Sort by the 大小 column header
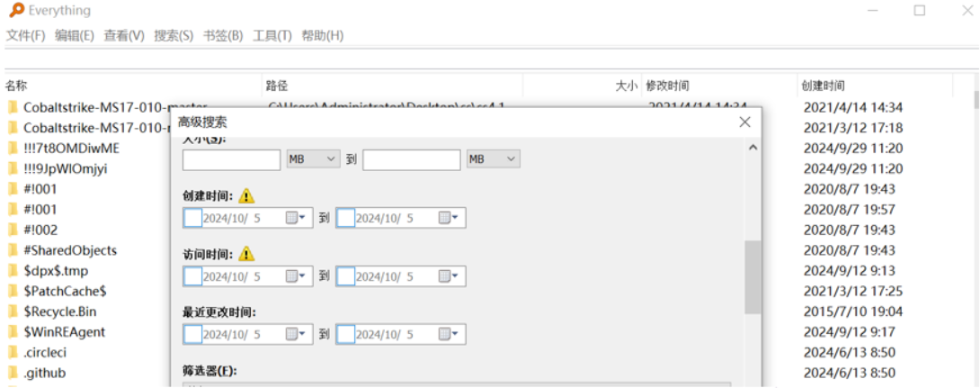Viewport: 980px width, 388px height. pyautogui.click(x=583, y=86)
